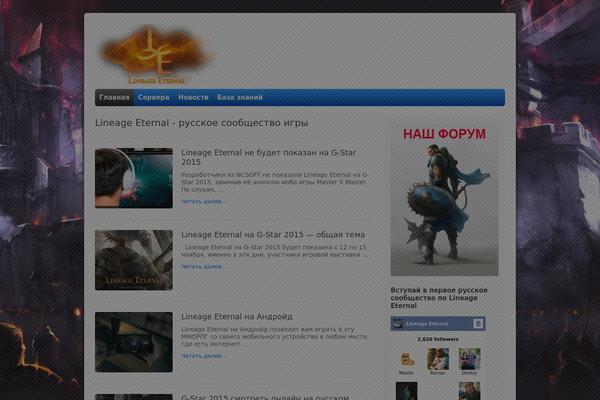Go to the Новости section
The width and height of the screenshot is (600, 400).
pyautogui.click(x=193, y=97)
